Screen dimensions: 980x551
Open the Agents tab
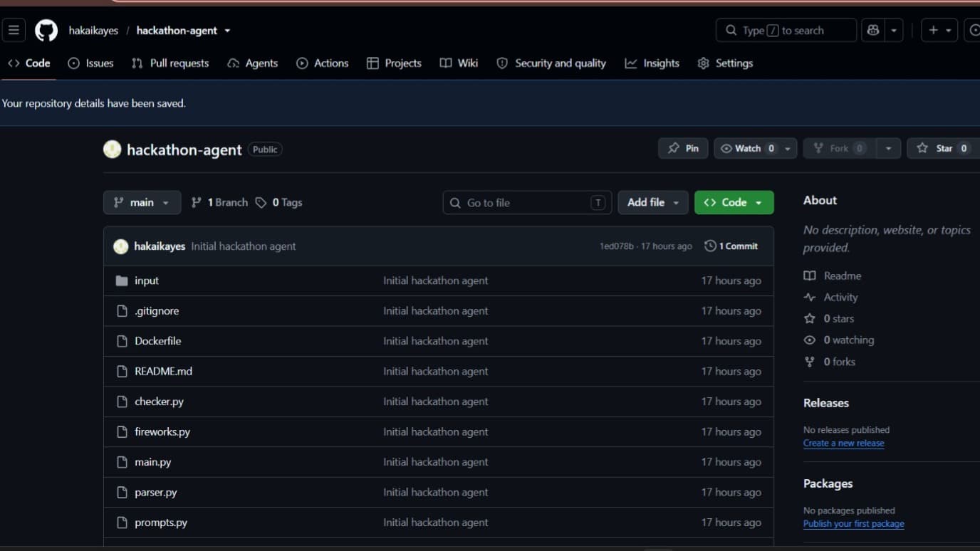point(253,63)
